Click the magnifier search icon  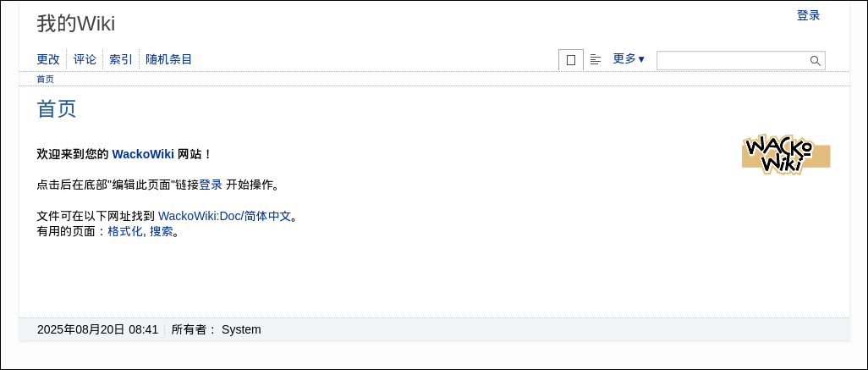816,60
